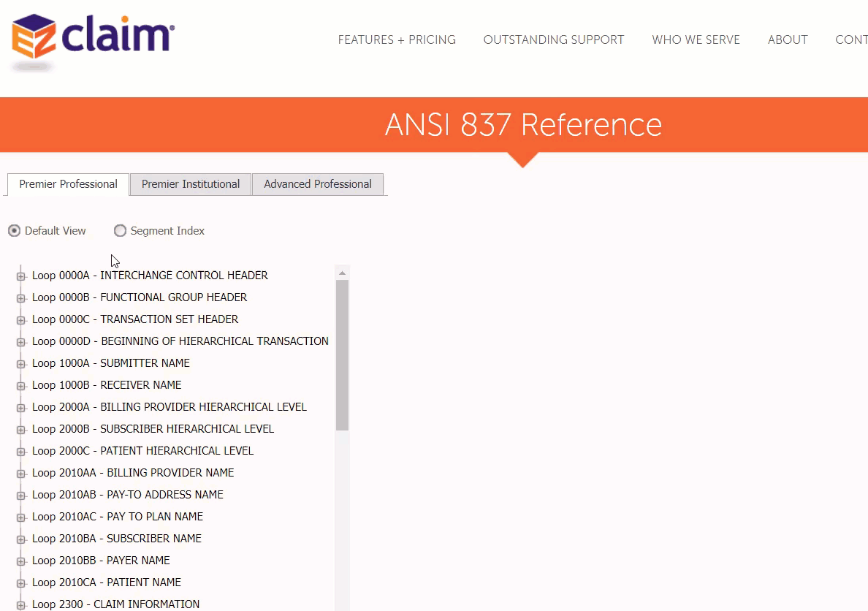
Task: Select 'Loop 0000C - TRANSACTION SET HEADER' text
Action: tap(135, 319)
